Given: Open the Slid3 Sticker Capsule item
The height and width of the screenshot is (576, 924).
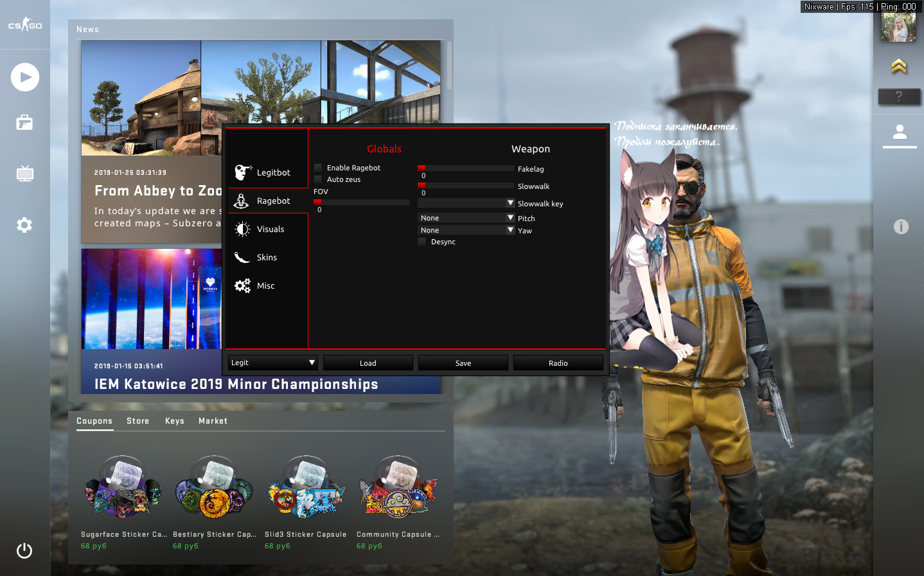Looking at the screenshot, I should click(306, 502).
